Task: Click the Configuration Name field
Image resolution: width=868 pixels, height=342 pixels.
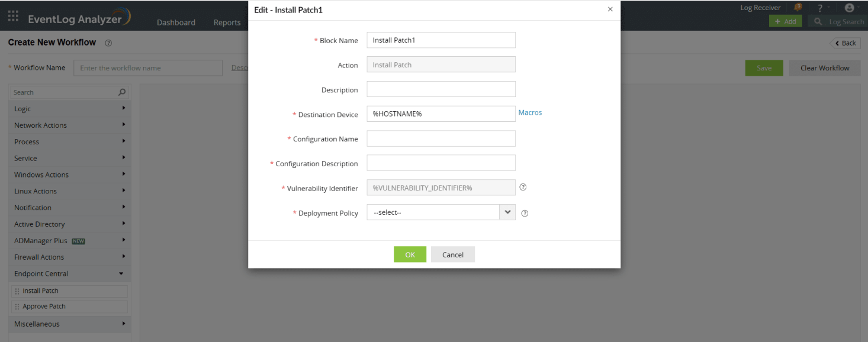Action: pos(441,138)
